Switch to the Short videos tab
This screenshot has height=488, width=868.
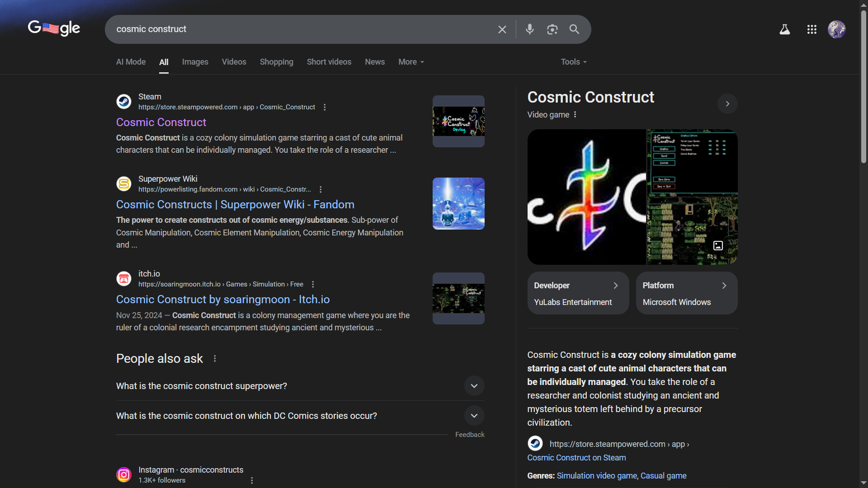[x=329, y=62]
